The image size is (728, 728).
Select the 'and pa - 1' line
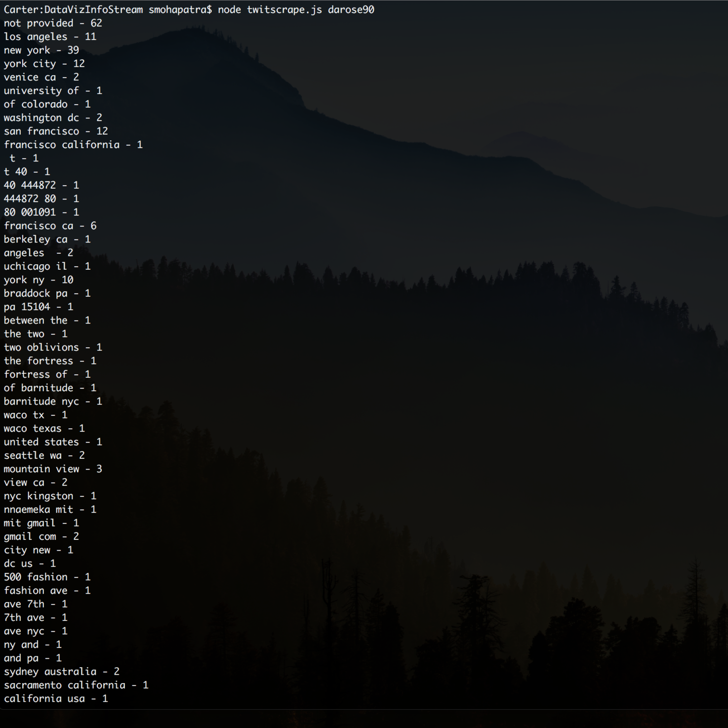tap(33, 658)
